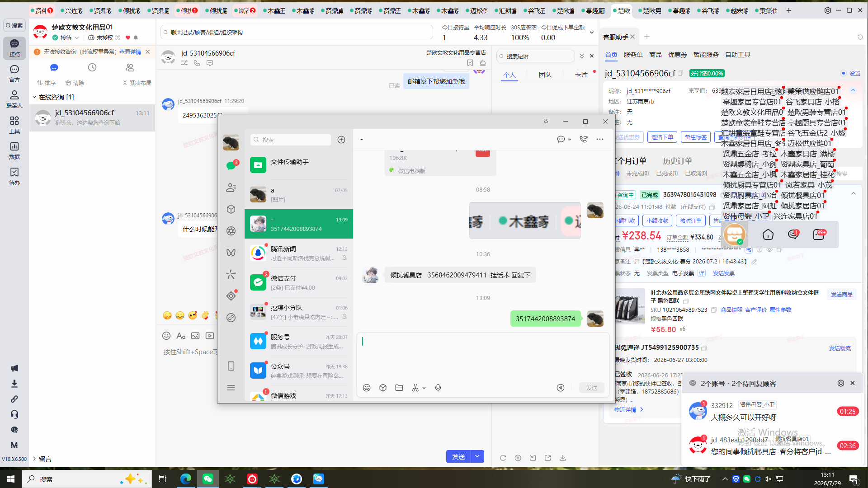The image size is (868, 488).
Task: Click the headset icon in JD sidebar
Action: [14, 414]
